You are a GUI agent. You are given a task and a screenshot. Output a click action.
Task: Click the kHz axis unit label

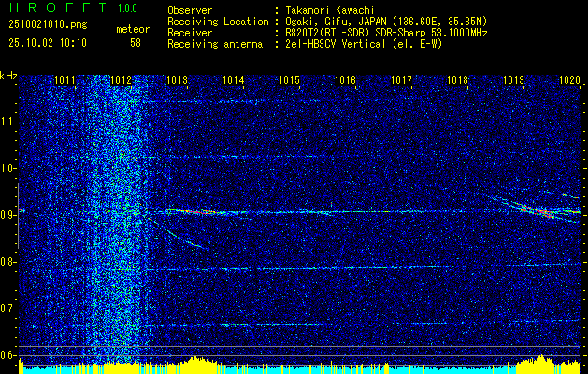8,76
